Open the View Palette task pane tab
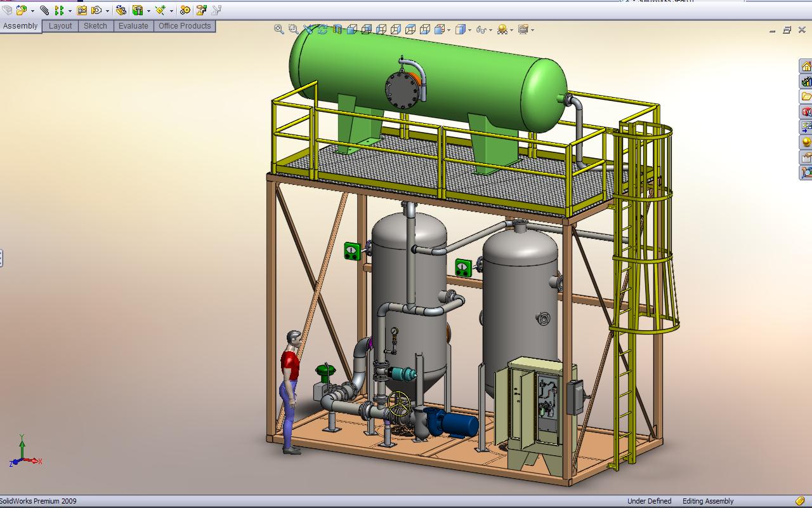This screenshot has height=508, width=812. pos(806,127)
